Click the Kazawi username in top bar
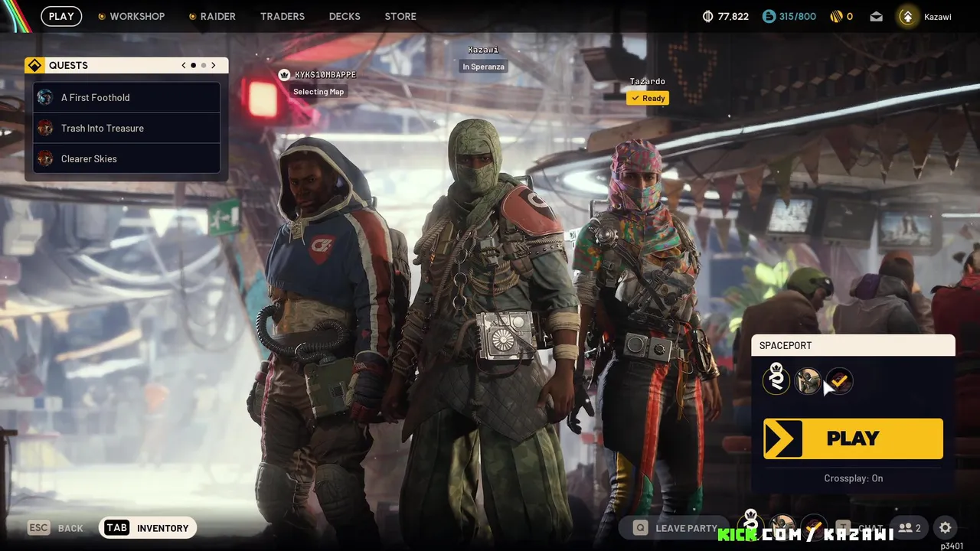Screen dimensions: 980x551 point(938,16)
